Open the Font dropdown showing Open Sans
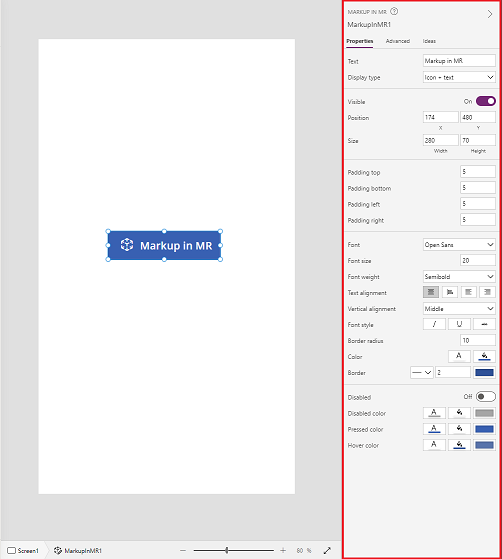502x559 pixels. 459,245
